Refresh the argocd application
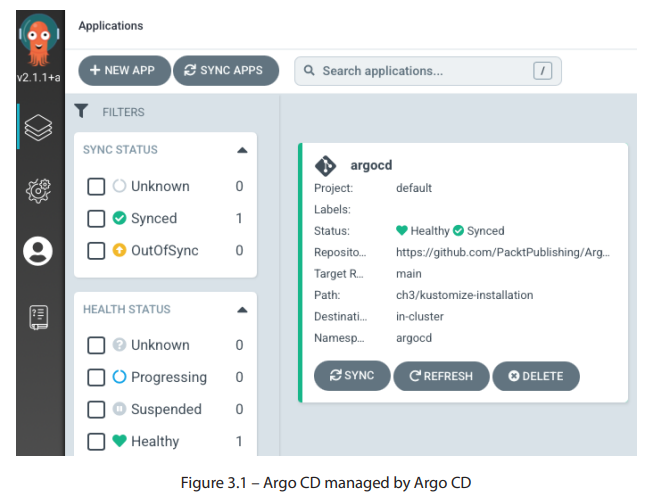The image size is (667, 498). point(441,376)
